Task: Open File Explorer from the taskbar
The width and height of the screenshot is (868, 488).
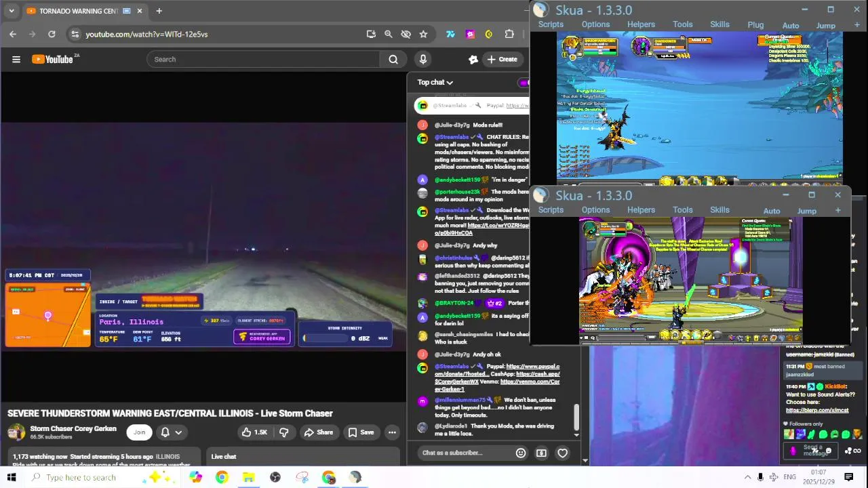Action: click(x=248, y=477)
